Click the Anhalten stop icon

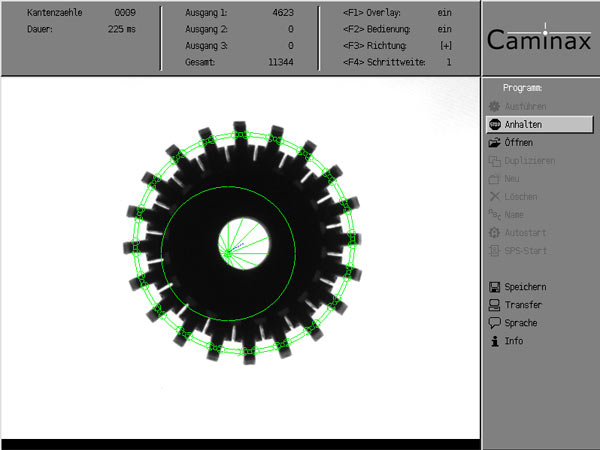coord(494,125)
